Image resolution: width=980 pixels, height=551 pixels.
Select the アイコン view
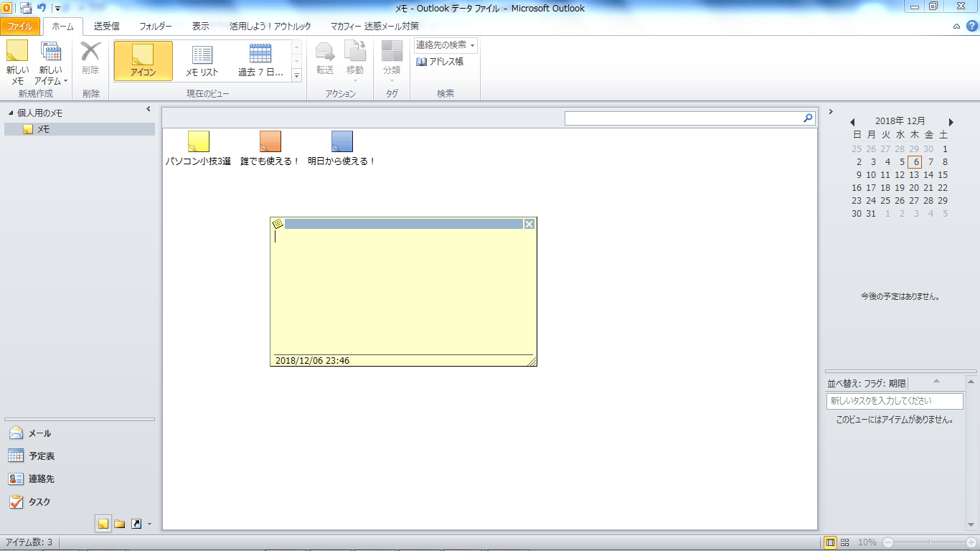coord(143,60)
